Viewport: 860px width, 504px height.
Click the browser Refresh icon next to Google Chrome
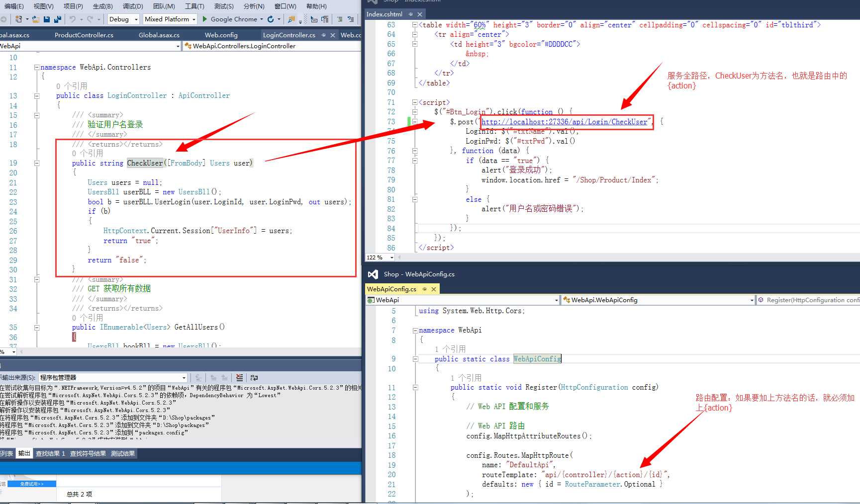coord(271,19)
